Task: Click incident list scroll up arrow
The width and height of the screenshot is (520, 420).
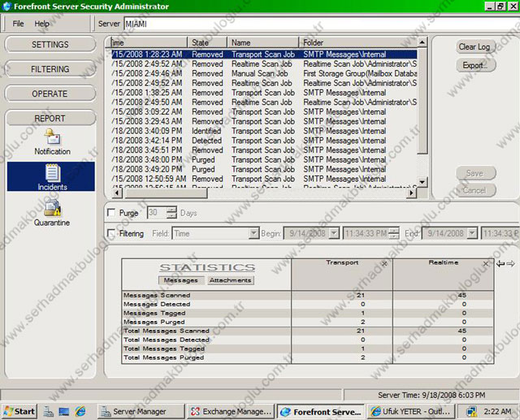Action: coord(422,42)
